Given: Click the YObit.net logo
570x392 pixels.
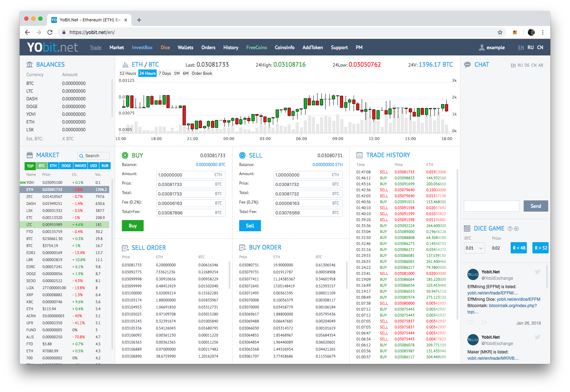Looking at the screenshot, I should (52, 47).
